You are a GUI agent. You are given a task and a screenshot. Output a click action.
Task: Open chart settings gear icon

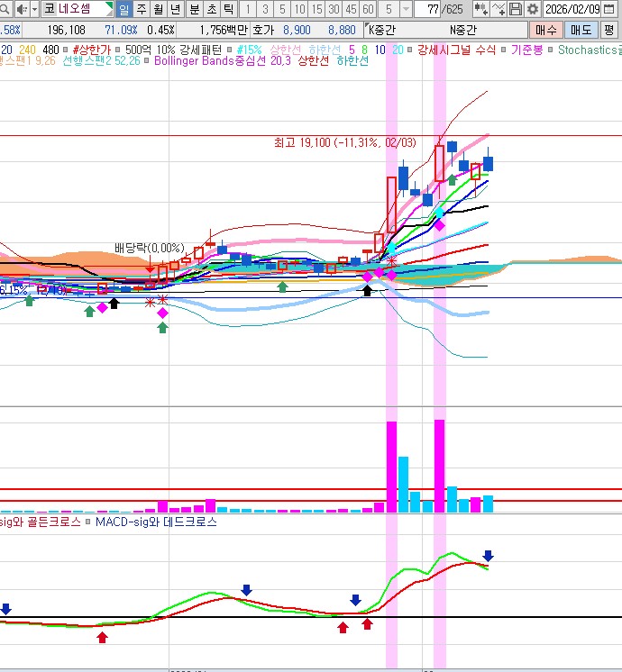point(533,9)
